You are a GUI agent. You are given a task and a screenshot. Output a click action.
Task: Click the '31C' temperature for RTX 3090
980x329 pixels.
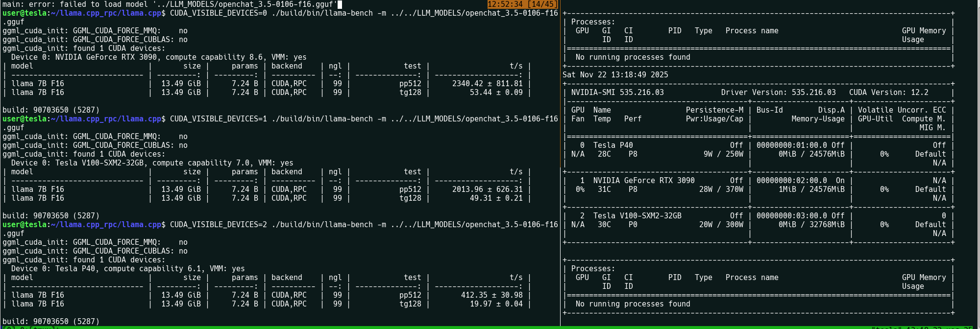(x=604, y=189)
